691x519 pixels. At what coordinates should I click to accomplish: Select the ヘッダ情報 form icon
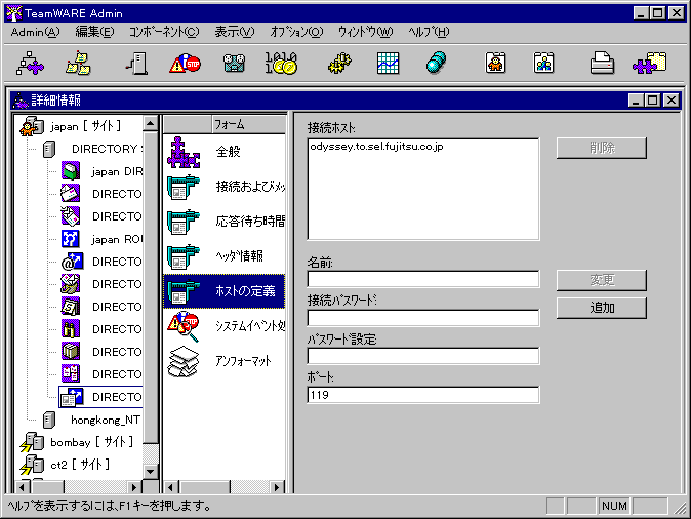tap(183, 257)
